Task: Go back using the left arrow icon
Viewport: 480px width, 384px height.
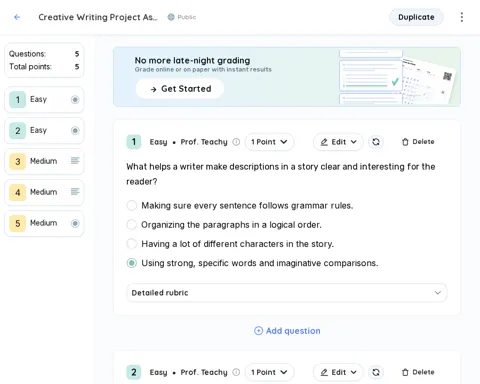Action: pos(17,17)
